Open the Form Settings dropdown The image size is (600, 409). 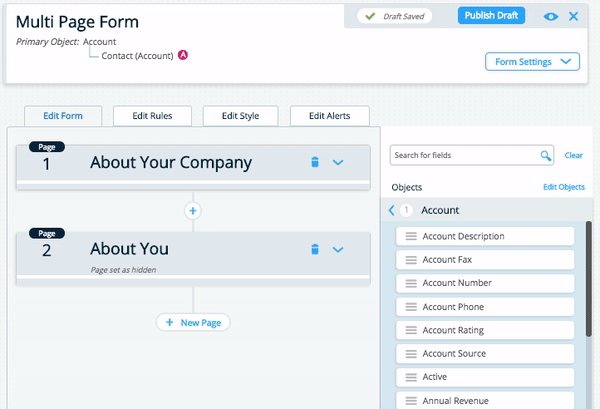[532, 62]
